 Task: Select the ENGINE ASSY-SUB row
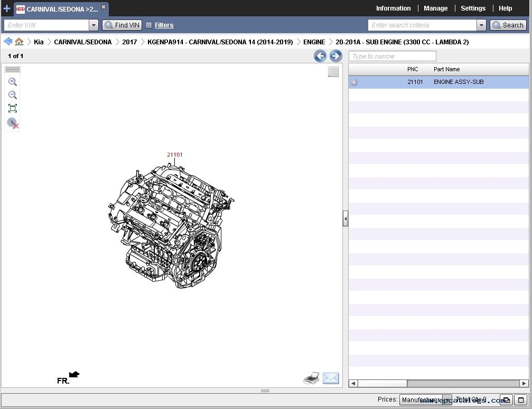pos(438,82)
